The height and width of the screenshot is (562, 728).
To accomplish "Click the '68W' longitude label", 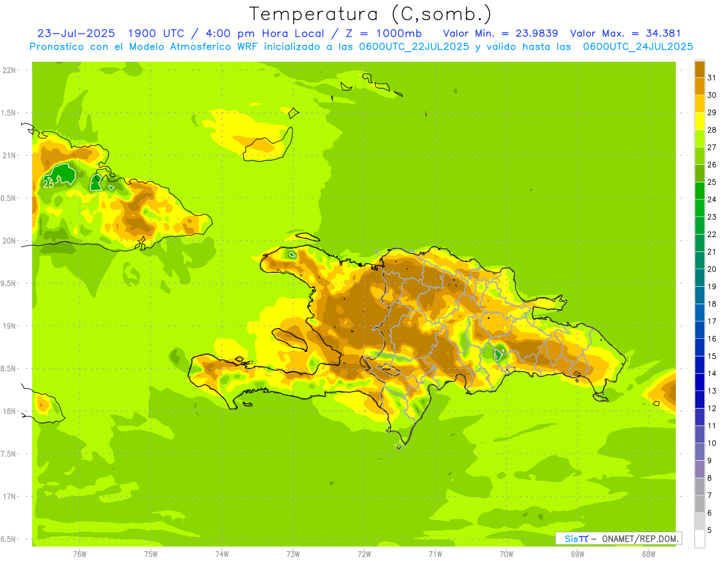I will pyautogui.click(x=649, y=554).
